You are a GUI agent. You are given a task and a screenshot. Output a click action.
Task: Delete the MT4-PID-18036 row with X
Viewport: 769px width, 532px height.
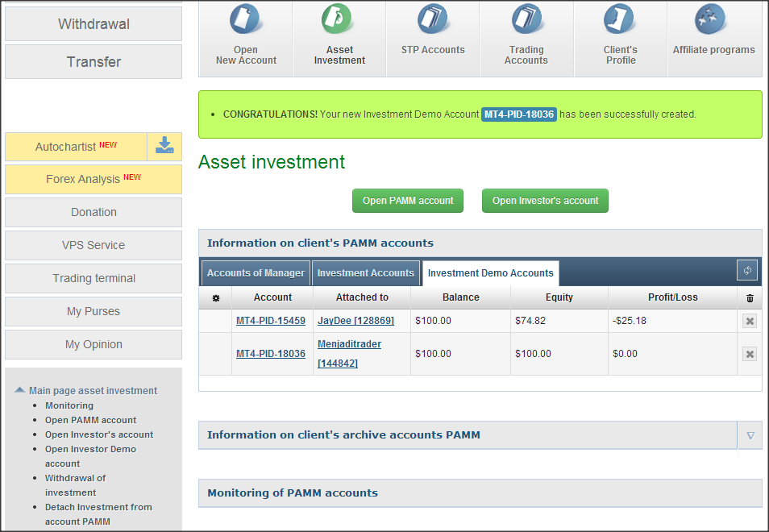tap(750, 354)
